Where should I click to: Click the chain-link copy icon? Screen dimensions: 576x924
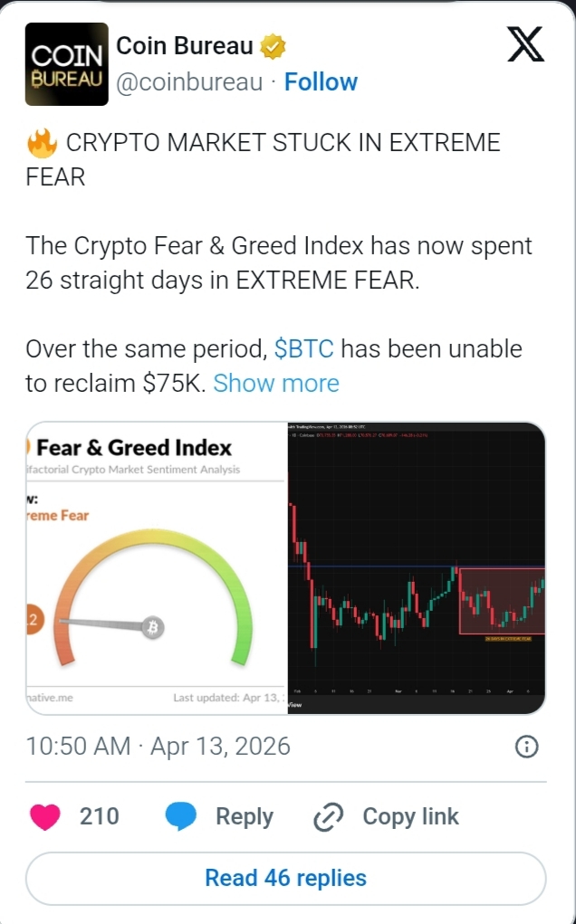point(326,817)
